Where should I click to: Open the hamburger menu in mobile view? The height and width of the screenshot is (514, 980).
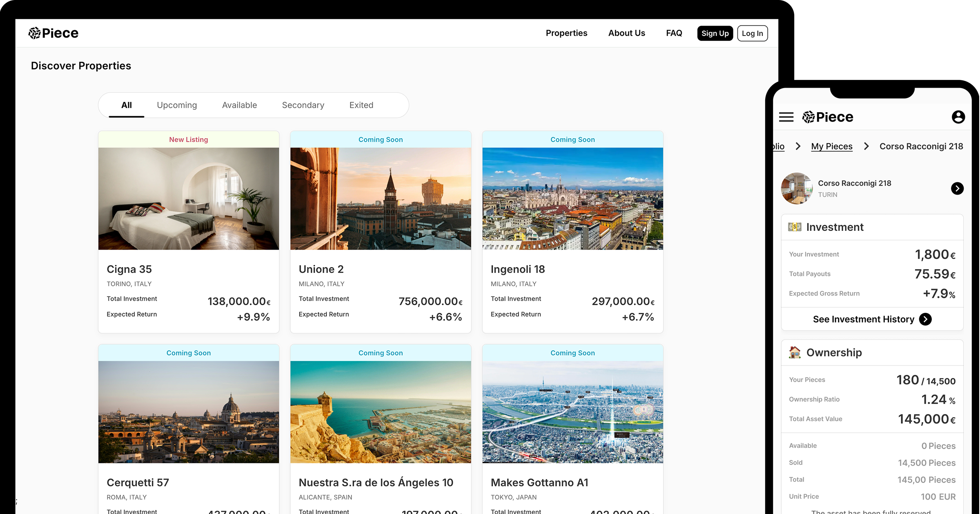point(786,117)
